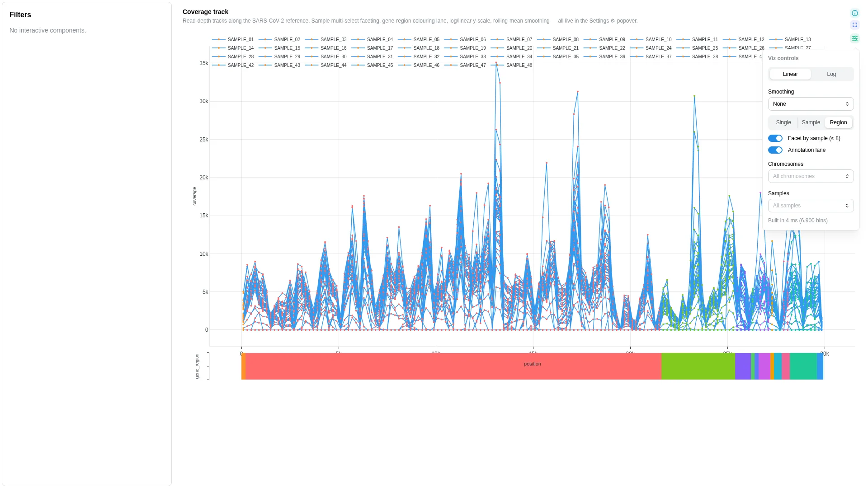Open the chart info icon

[854, 13]
